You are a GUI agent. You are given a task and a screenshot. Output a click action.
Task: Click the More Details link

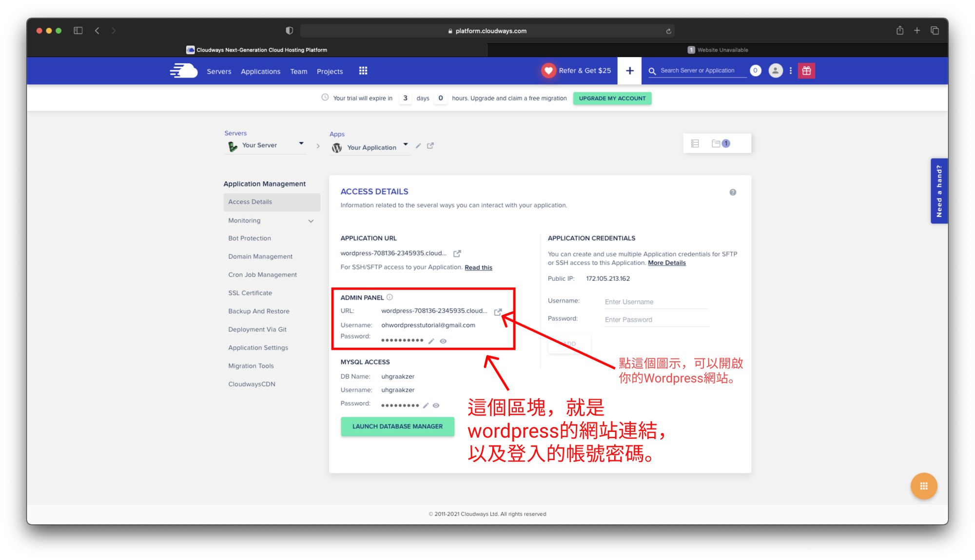[x=666, y=263]
